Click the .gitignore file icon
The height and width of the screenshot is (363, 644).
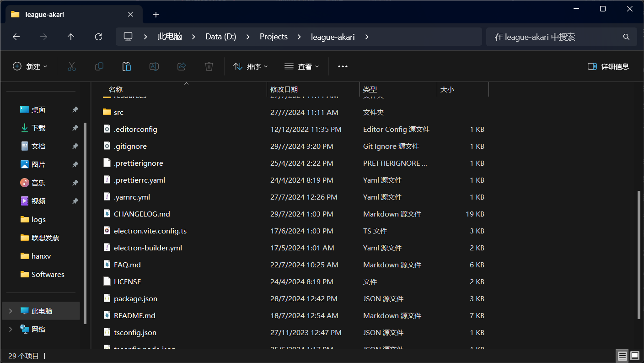(x=107, y=146)
